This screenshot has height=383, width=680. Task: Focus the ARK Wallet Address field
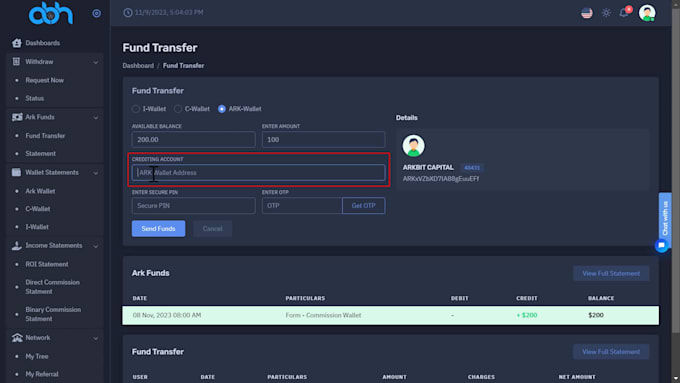click(x=258, y=173)
